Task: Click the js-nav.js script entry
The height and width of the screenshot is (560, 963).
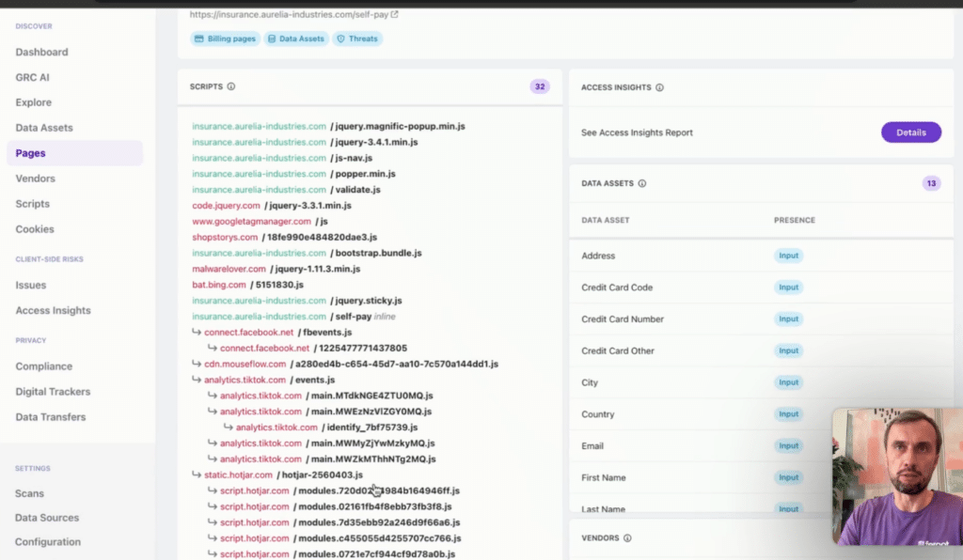Action: 282,158
